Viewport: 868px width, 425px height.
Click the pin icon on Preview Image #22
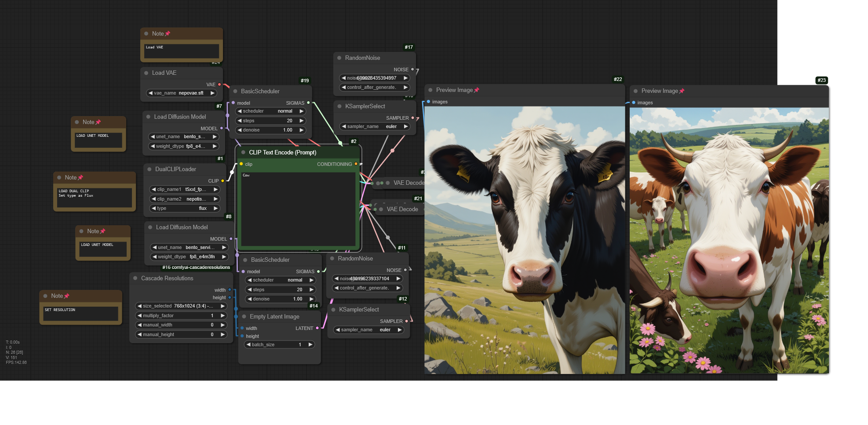[477, 90]
